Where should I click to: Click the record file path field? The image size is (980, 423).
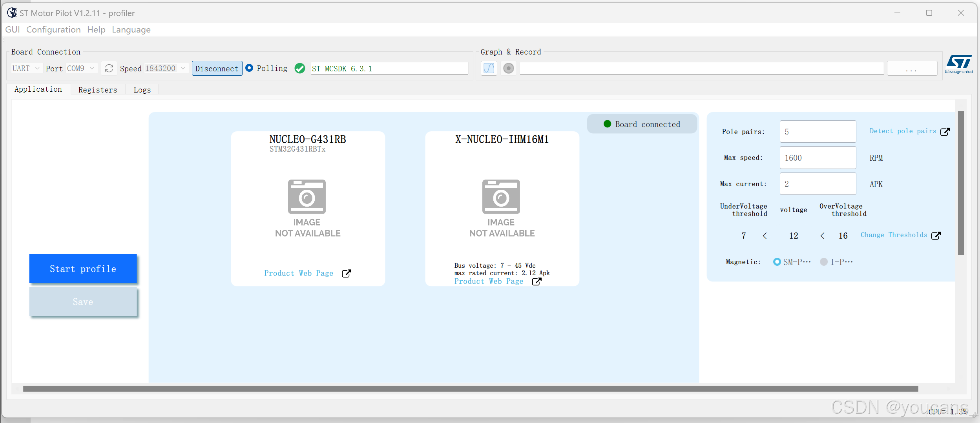(x=702, y=68)
